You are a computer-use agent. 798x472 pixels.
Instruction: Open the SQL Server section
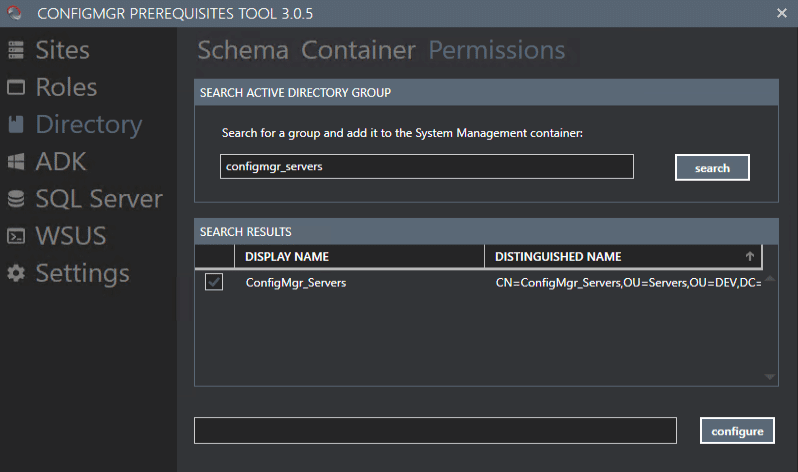pos(99,199)
